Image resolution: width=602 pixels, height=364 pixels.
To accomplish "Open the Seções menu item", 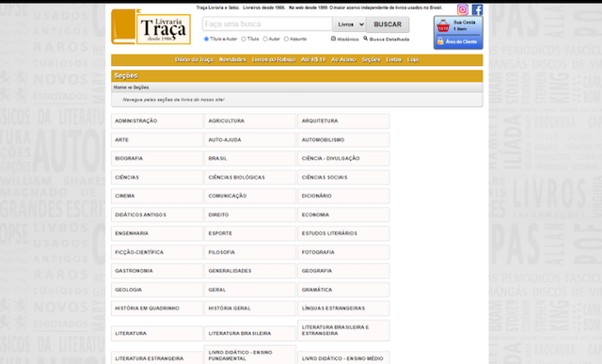I will [x=371, y=59].
